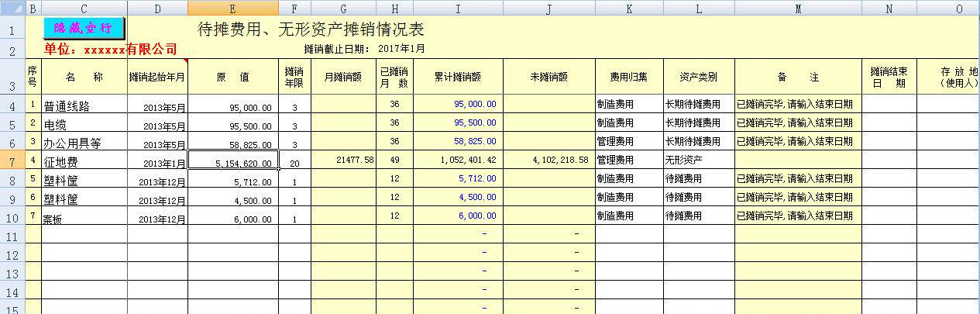Screen dimensions: 980x314
Task: Select column E header
Action: pos(233,8)
